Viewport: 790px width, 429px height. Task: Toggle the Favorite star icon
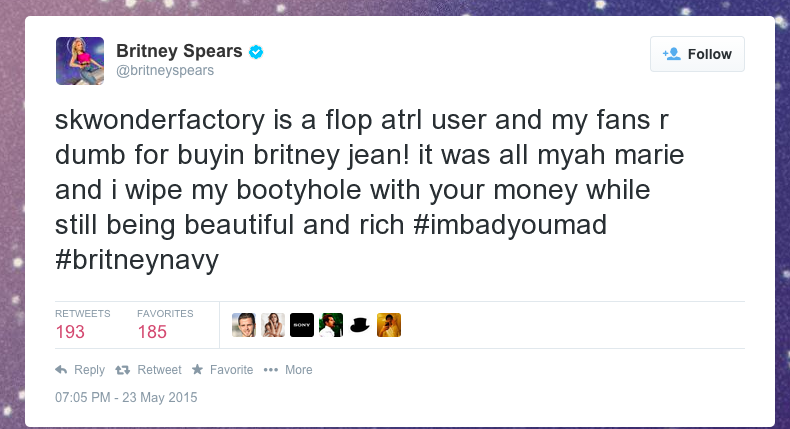pos(198,370)
